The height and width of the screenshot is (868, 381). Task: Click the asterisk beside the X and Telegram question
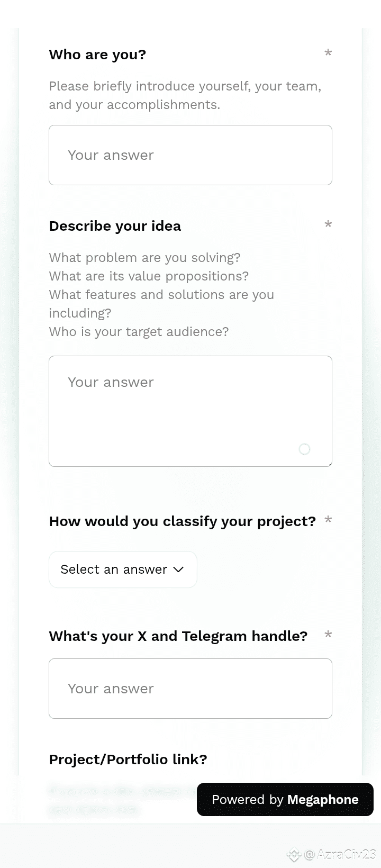point(328,635)
